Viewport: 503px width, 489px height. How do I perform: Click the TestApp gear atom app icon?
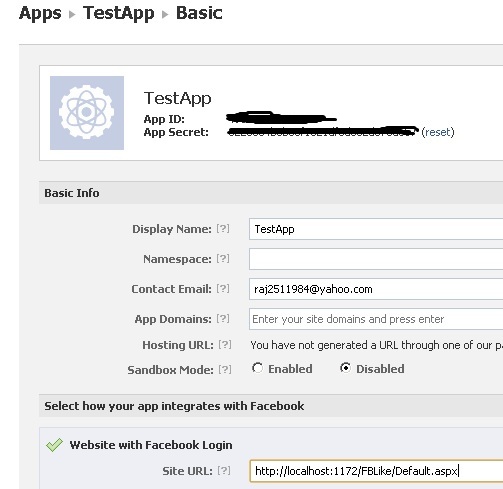pos(87,113)
